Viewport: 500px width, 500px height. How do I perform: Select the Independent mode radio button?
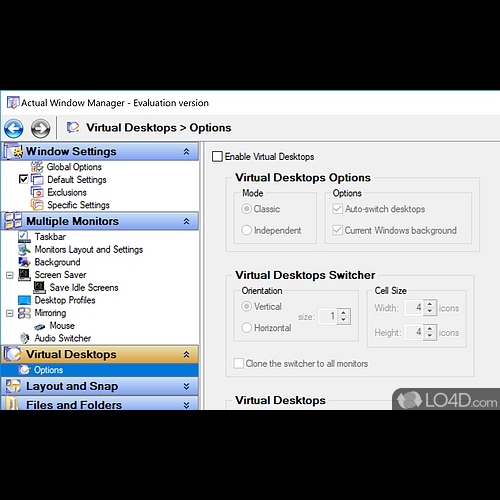pos(246,230)
